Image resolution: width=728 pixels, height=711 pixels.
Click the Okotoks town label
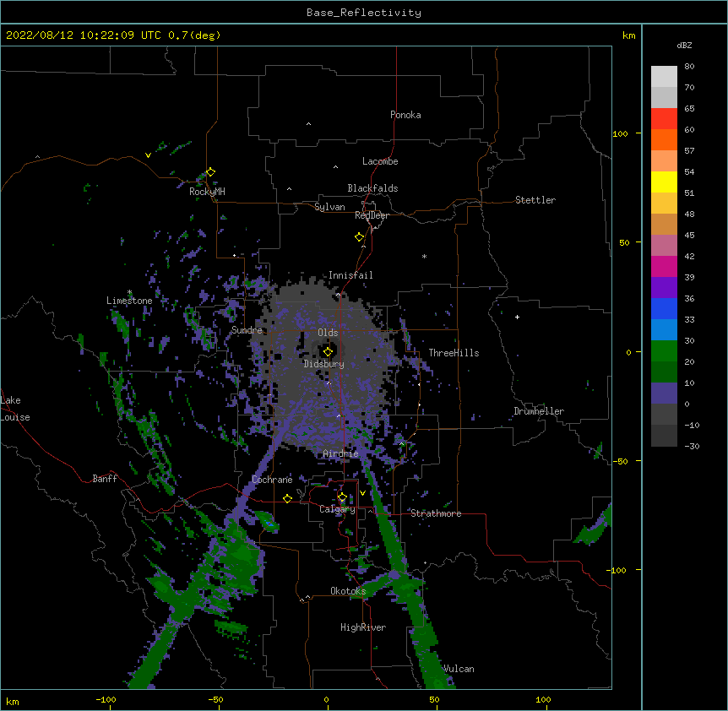[x=348, y=591]
